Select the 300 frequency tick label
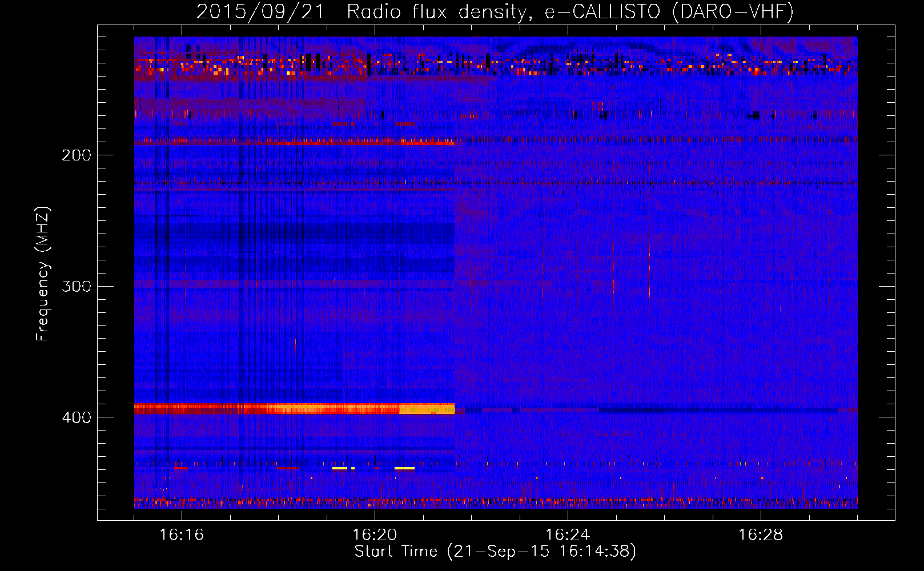 tap(76, 286)
